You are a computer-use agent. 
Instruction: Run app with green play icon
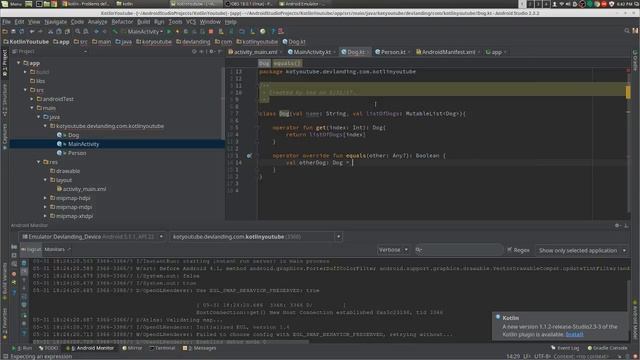(169, 31)
